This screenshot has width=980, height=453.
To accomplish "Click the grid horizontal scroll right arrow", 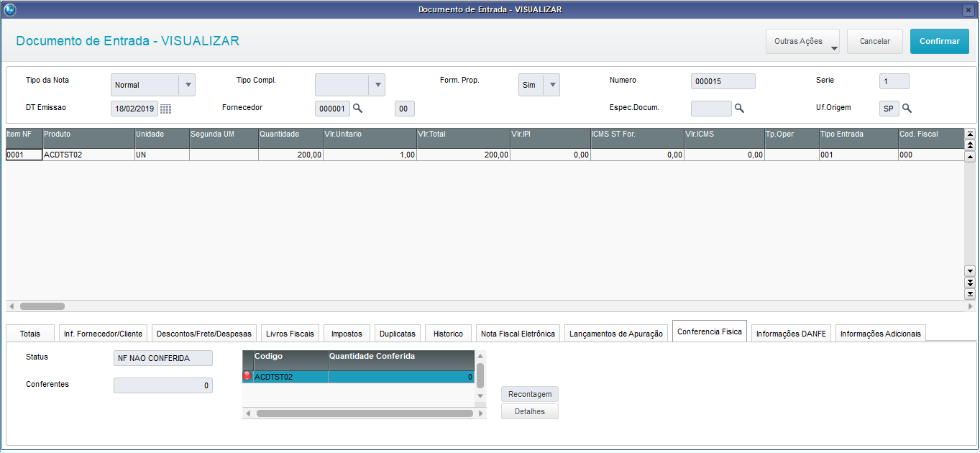I will 970,306.
